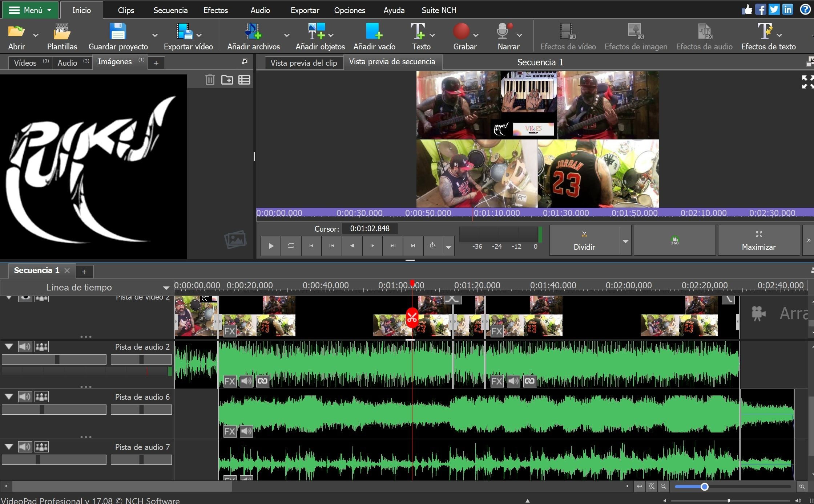Toggle loop playback button
This screenshot has width=814, height=504.
[x=291, y=246]
